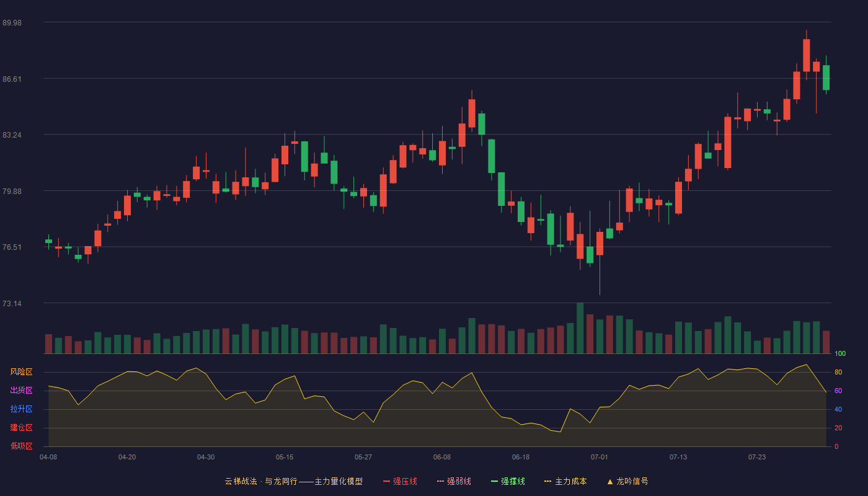Image resolution: width=868 pixels, height=496 pixels.
Task: Click the 04-20 date label
Action: [x=127, y=457]
